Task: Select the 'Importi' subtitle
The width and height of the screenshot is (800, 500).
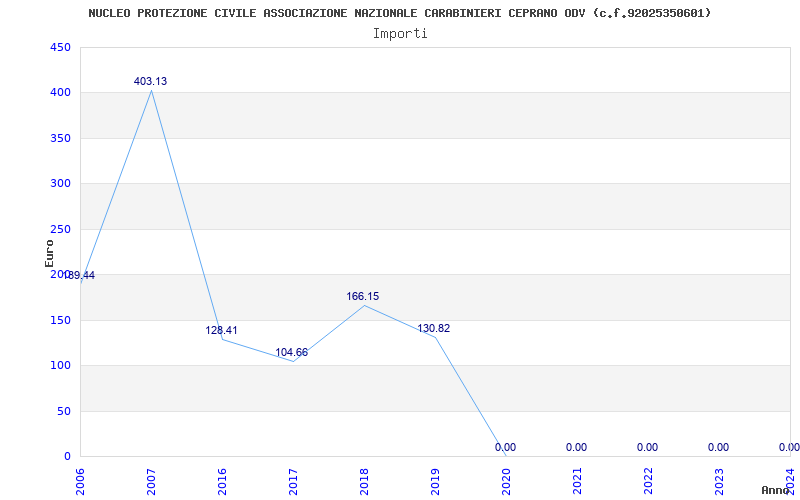Action: click(400, 34)
